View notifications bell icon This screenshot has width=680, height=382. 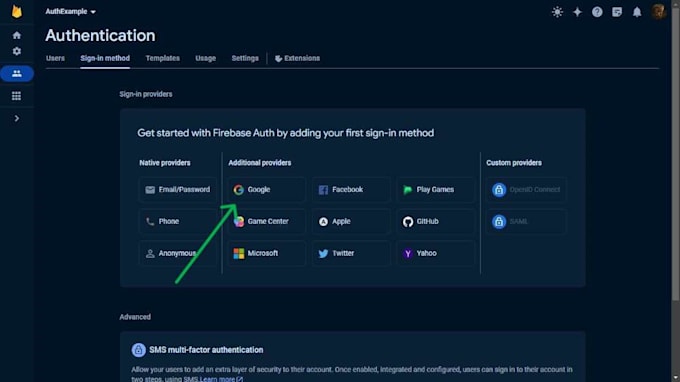point(637,12)
